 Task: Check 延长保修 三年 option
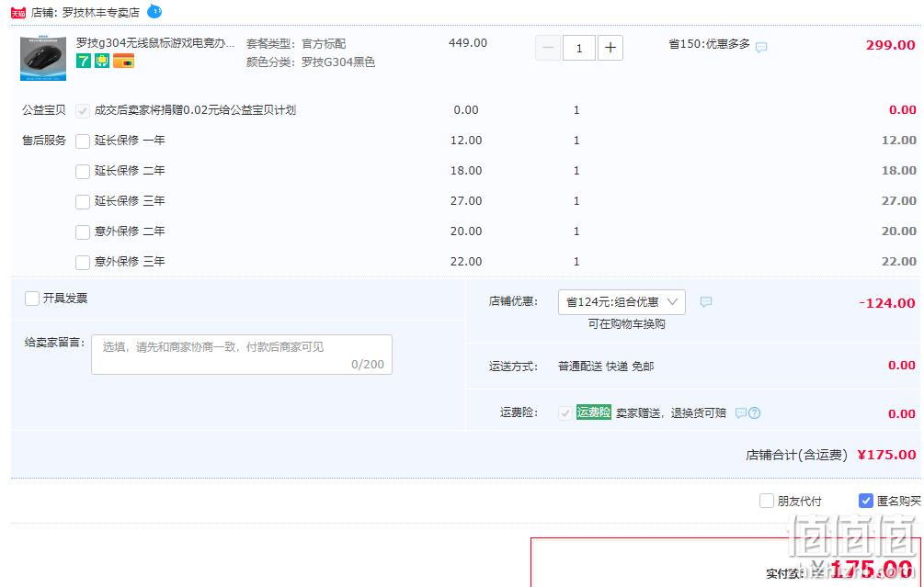(83, 202)
